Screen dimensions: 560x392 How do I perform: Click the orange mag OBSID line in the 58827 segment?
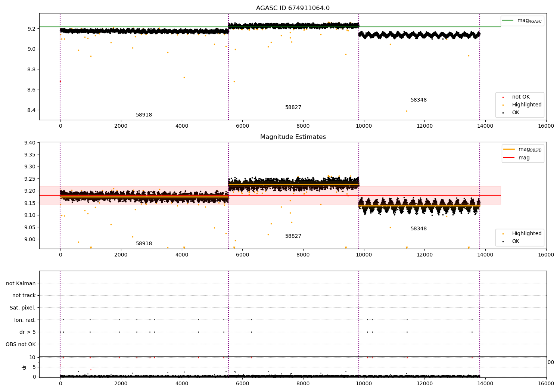coord(293,184)
